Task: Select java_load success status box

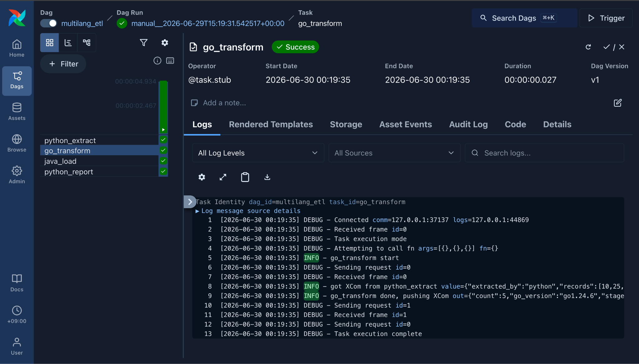Action: coord(163,161)
